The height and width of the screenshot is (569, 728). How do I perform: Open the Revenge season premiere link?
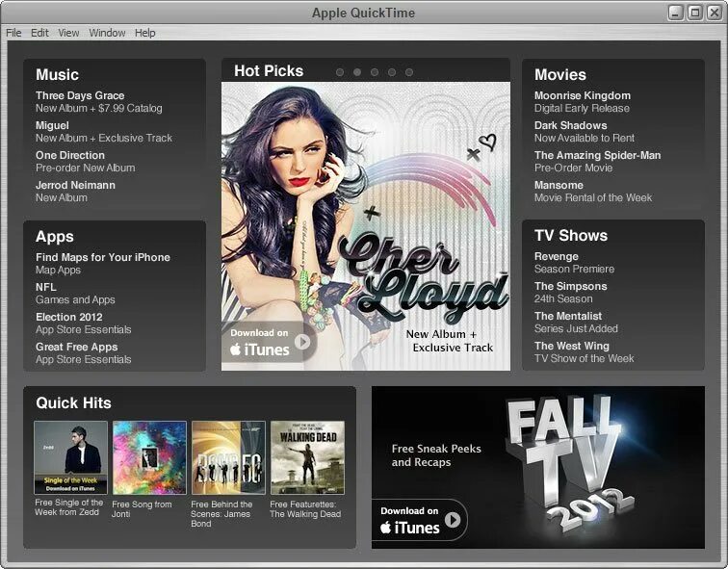click(x=574, y=263)
